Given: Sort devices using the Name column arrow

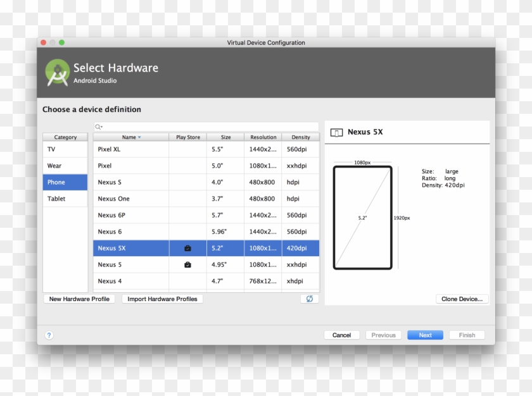Looking at the screenshot, I should (139, 137).
